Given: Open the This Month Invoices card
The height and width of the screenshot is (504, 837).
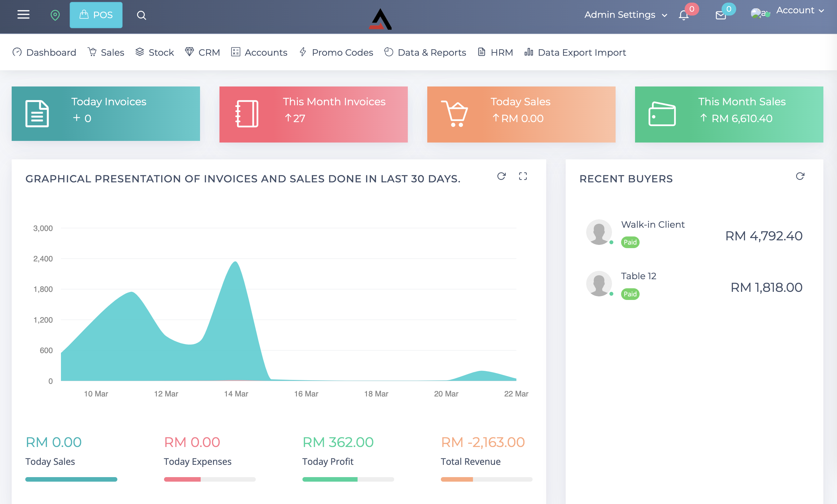Looking at the screenshot, I should (x=313, y=114).
